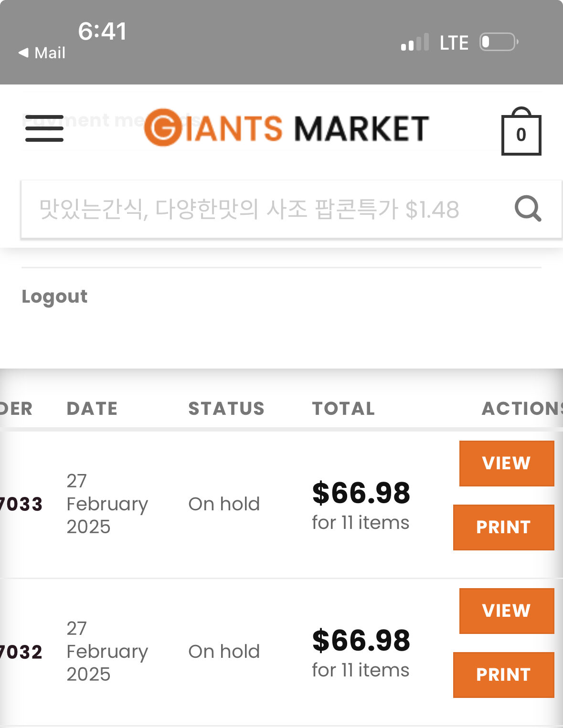Print order 7033
This screenshot has width=563, height=728.
pos(504,528)
